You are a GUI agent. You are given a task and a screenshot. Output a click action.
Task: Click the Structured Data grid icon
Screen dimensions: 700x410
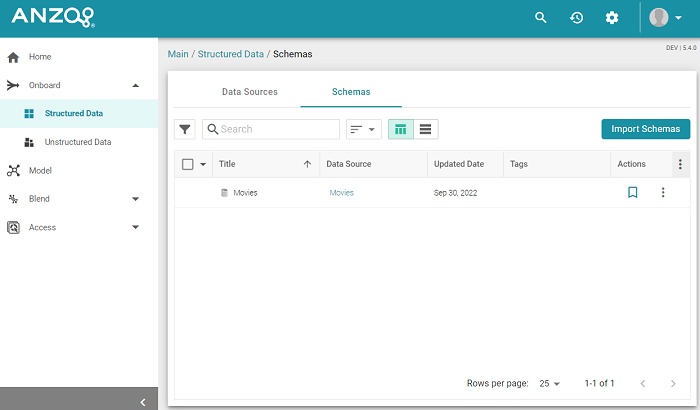click(x=29, y=113)
